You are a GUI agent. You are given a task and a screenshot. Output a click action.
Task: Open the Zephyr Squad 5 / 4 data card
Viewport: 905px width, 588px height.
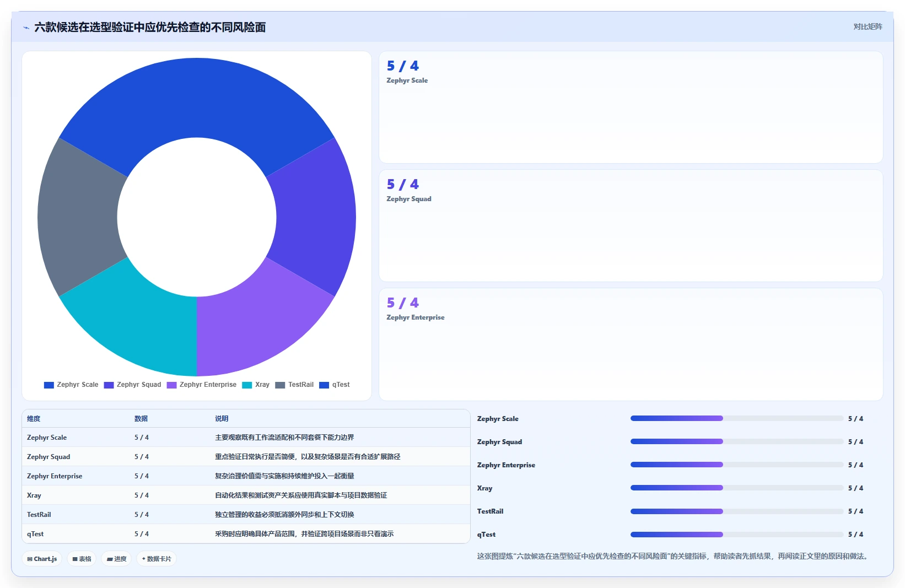[x=631, y=226]
